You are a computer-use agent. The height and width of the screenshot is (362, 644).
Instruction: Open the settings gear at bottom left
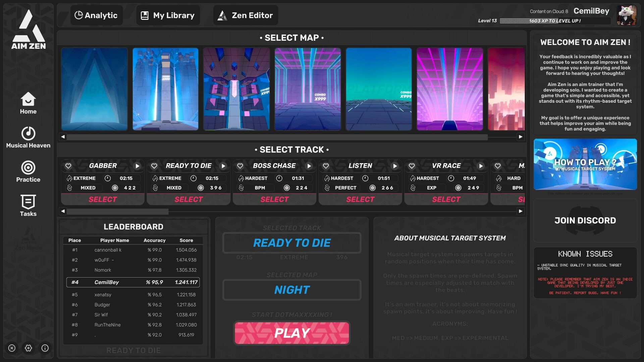pyautogui.click(x=28, y=348)
